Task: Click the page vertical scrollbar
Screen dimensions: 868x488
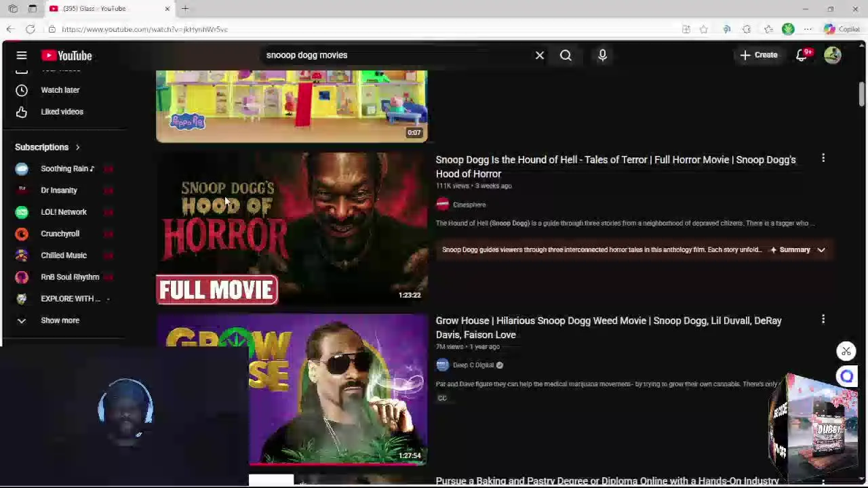Action: click(x=862, y=95)
